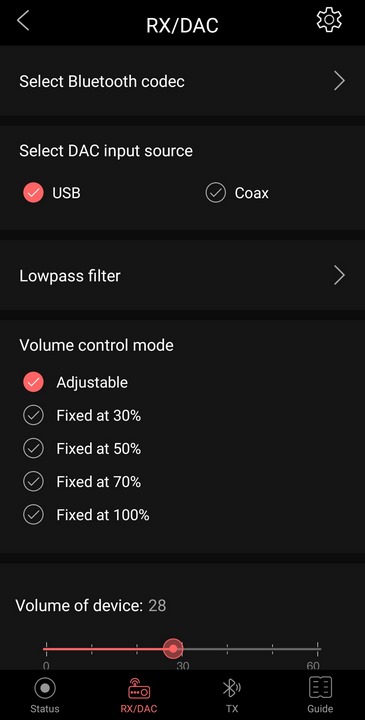Tap the RX/DAC receiver icon

pos(139,688)
